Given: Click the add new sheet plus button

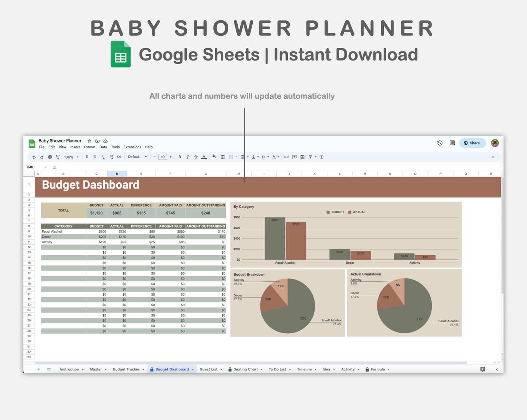Looking at the screenshot, I should tap(39, 369).
